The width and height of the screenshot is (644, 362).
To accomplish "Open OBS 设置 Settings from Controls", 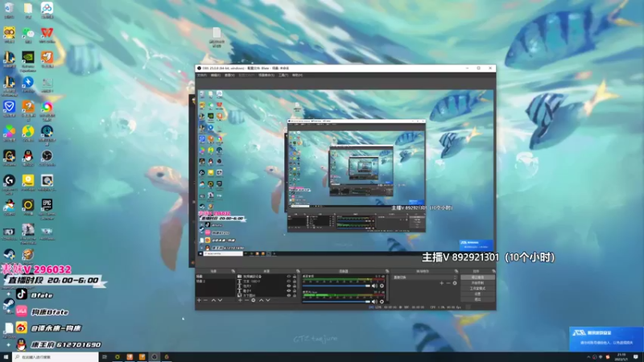I will click(477, 294).
